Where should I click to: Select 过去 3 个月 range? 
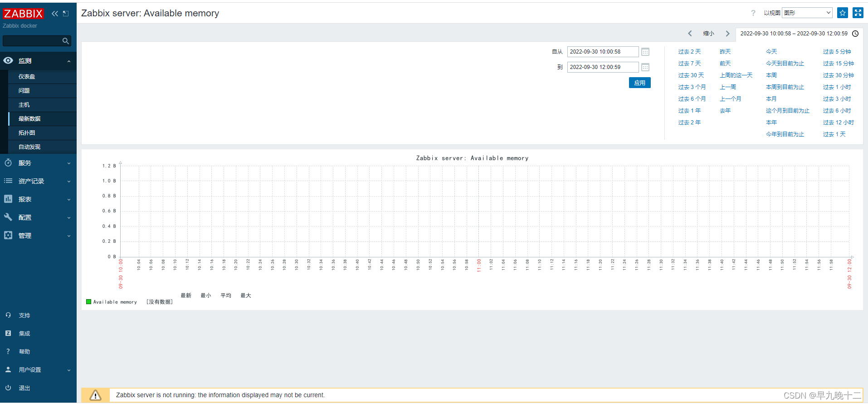pyautogui.click(x=692, y=87)
